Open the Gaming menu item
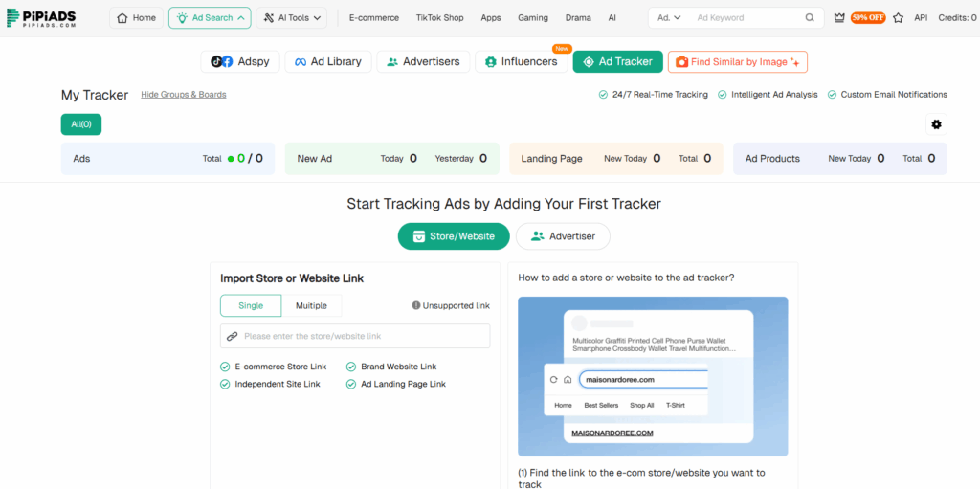This screenshot has height=489, width=980. [533, 18]
